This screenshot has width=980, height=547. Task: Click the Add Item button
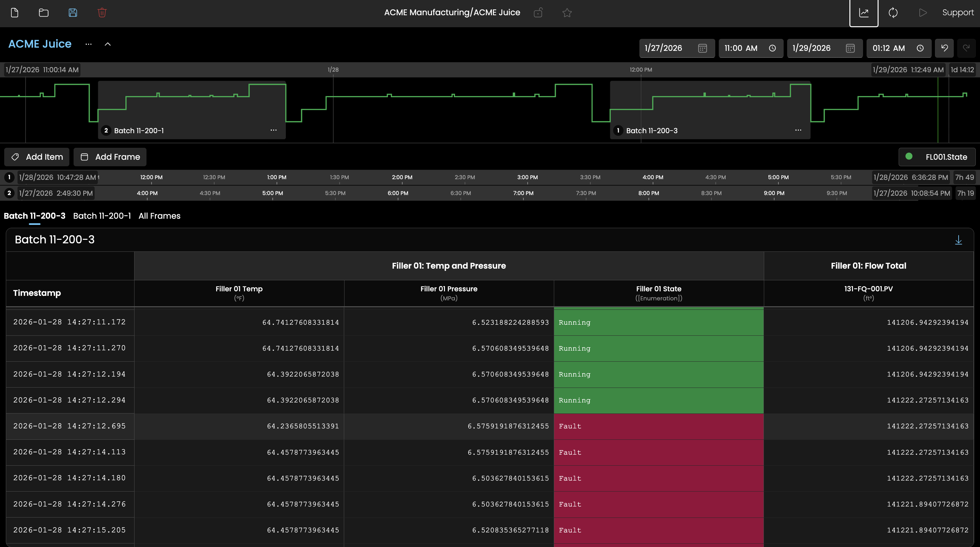[x=37, y=157]
